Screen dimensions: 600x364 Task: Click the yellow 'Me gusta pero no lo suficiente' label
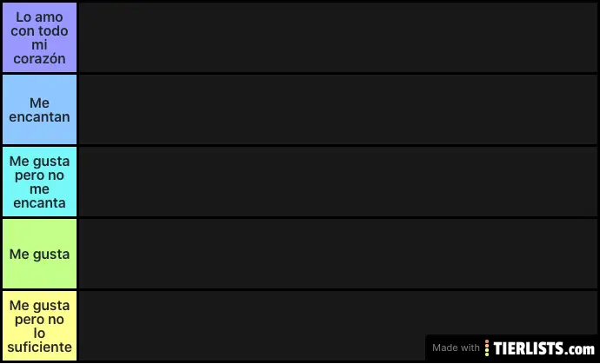pos(39,326)
